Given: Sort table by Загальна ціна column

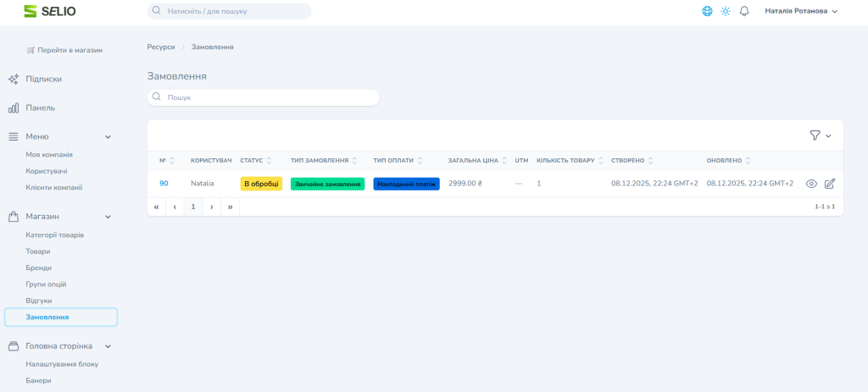Looking at the screenshot, I should point(477,160).
